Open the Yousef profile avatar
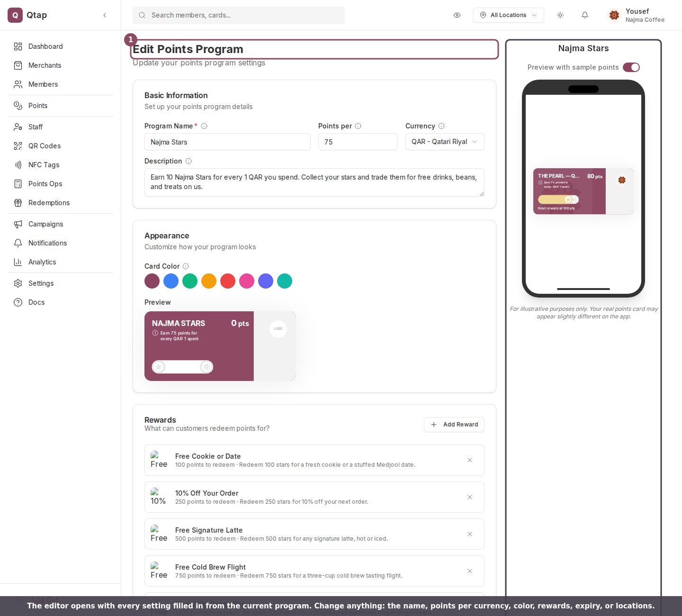This screenshot has width=682, height=616. 614,15
